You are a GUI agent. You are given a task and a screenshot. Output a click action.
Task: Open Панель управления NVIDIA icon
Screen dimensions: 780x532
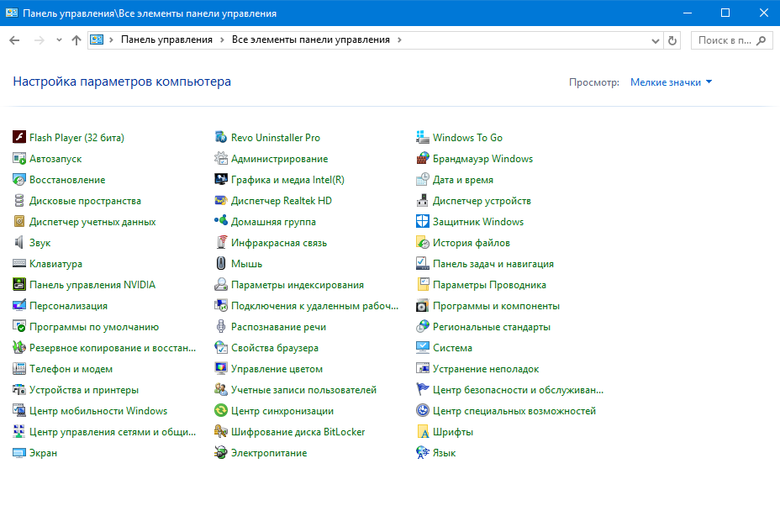point(18,284)
